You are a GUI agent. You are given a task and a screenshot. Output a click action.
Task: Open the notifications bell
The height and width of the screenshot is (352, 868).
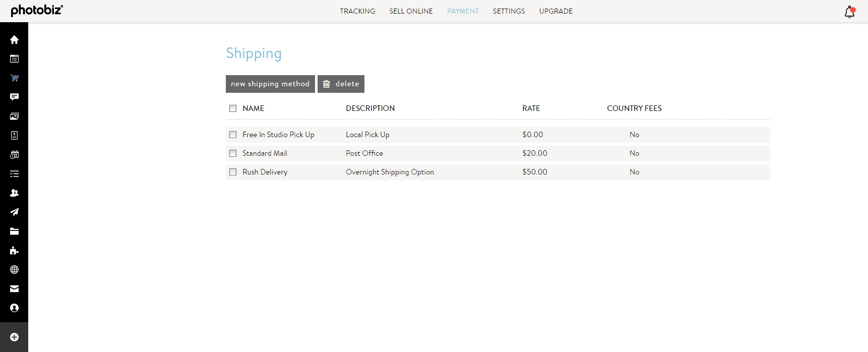(850, 12)
